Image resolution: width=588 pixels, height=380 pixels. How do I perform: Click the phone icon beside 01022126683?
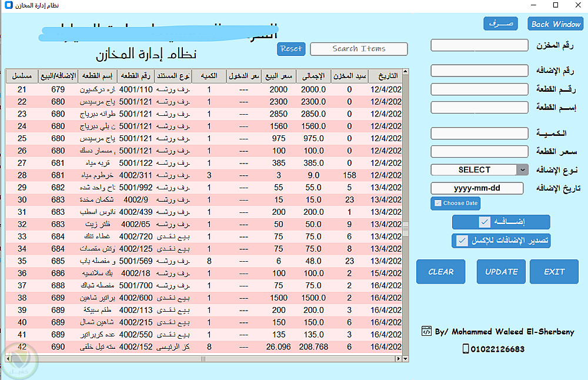pos(465,349)
